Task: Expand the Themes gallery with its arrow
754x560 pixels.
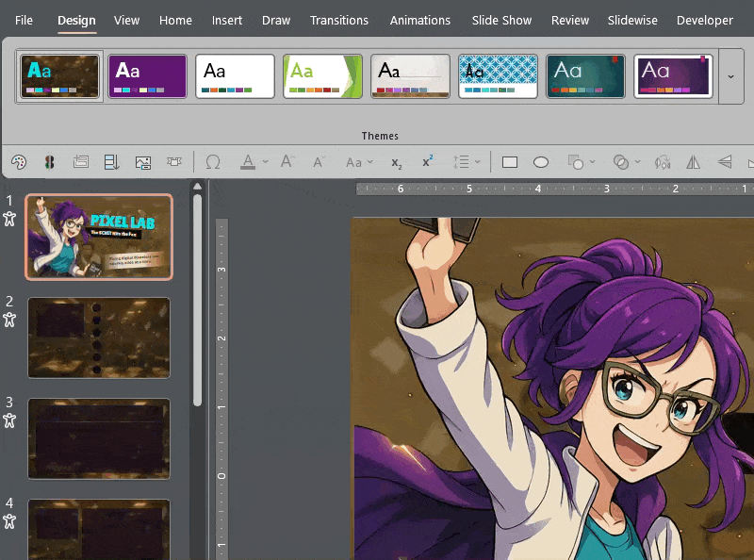Action: 732,77
